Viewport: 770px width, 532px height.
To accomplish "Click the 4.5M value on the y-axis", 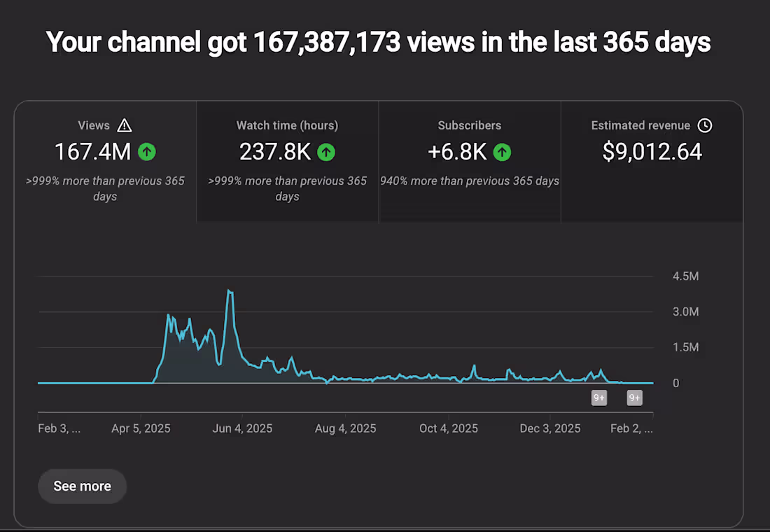I will (x=685, y=276).
